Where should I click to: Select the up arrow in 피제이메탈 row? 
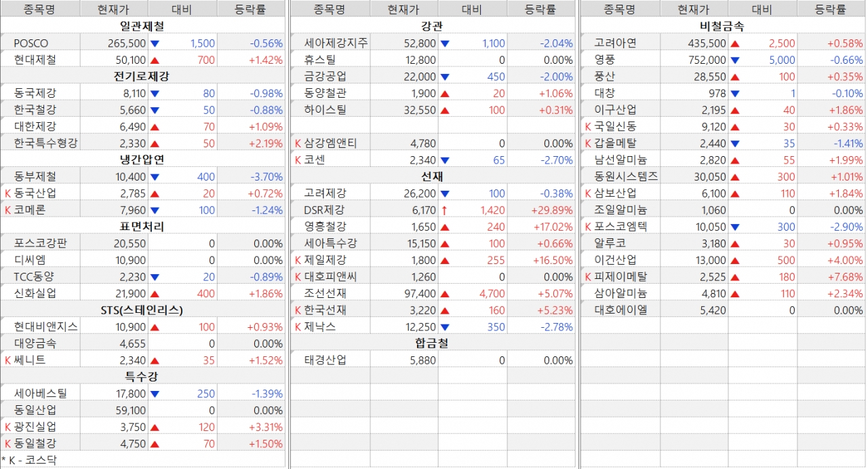[735, 277]
